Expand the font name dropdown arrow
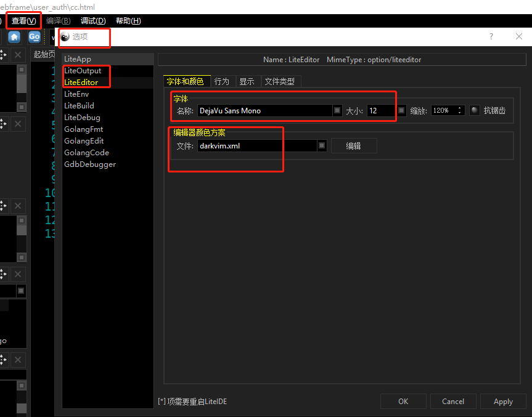The height and width of the screenshot is (417, 532). pyautogui.click(x=337, y=110)
